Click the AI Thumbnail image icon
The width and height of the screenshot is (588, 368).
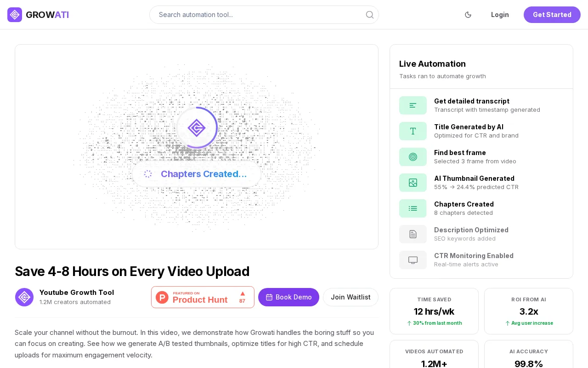pyautogui.click(x=413, y=183)
